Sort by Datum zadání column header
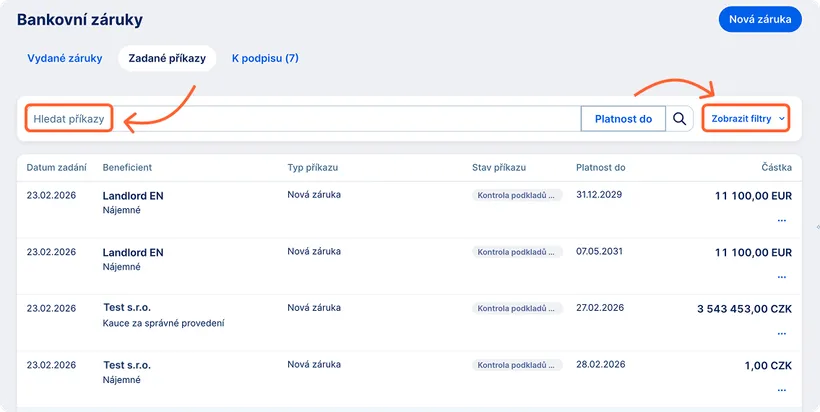Image resolution: width=820 pixels, height=412 pixels. click(x=56, y=167)
